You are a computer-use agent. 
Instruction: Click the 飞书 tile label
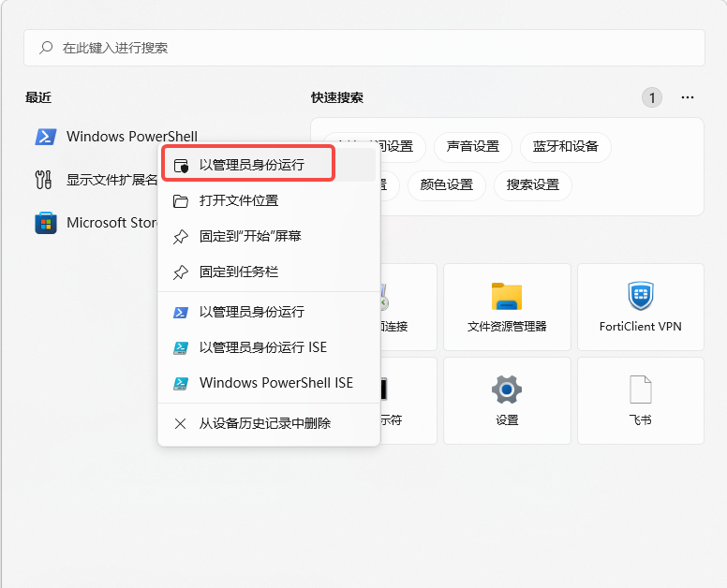[x=640, y=420]
